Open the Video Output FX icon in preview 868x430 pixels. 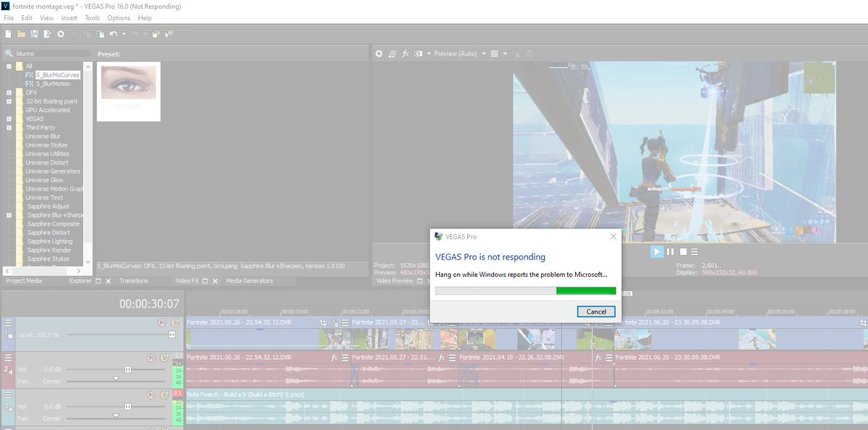point(406,53)
